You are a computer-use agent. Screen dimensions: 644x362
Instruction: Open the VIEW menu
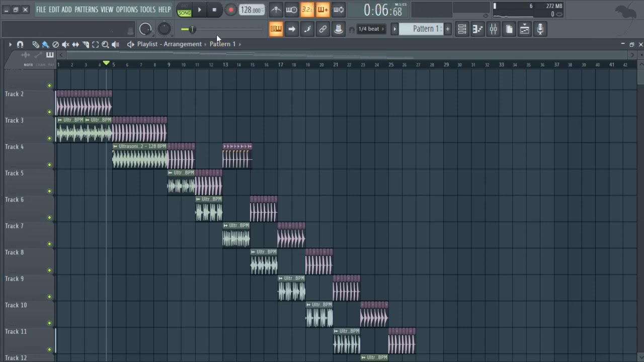[x=107, y=10]
